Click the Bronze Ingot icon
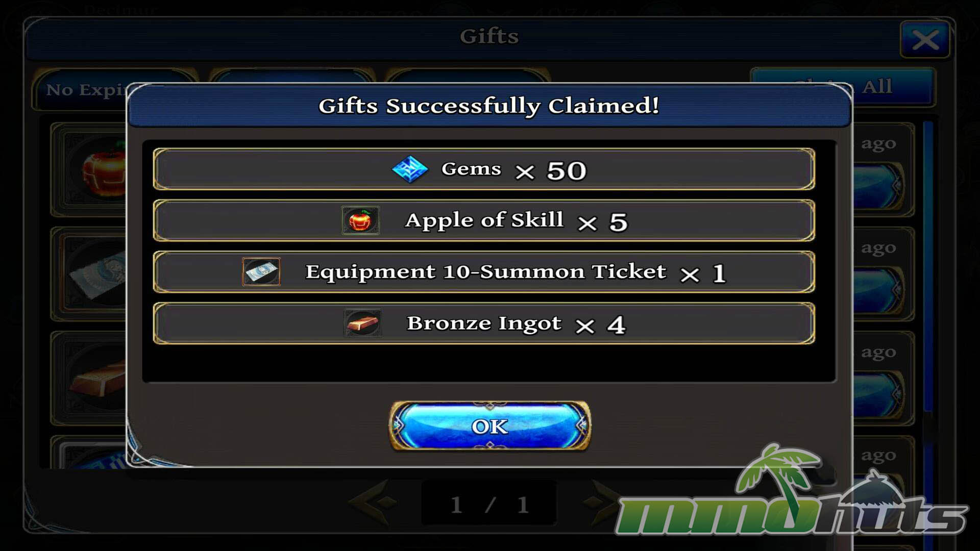 click(362, 323)
